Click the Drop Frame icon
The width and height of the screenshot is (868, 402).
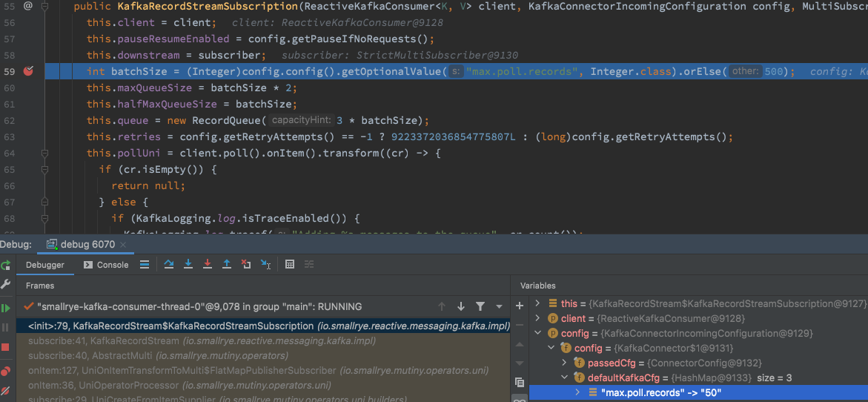[246, 265]
